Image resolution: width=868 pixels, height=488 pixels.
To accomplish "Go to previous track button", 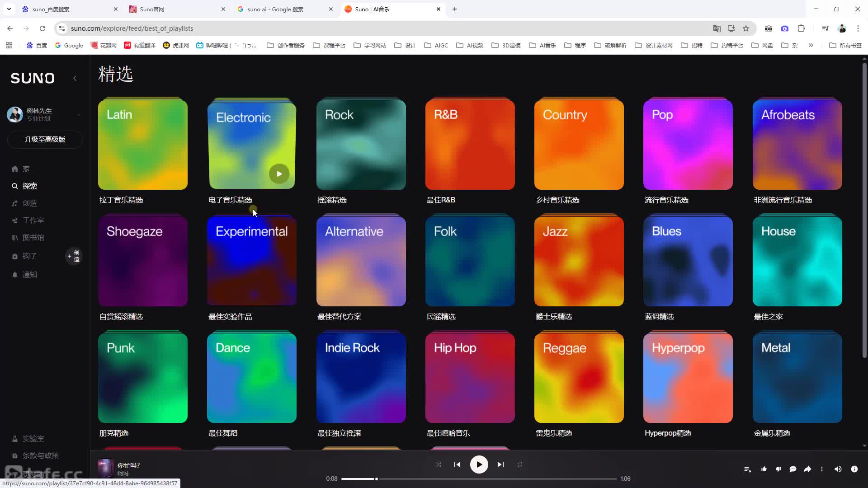I will coord(458,465).
